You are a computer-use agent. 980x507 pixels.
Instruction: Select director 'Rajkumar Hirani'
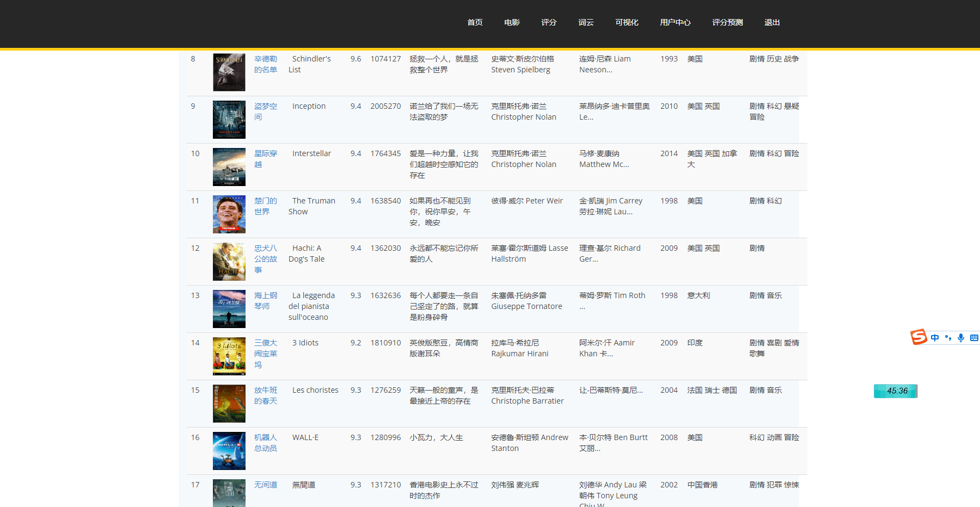[x=520, y=354]
